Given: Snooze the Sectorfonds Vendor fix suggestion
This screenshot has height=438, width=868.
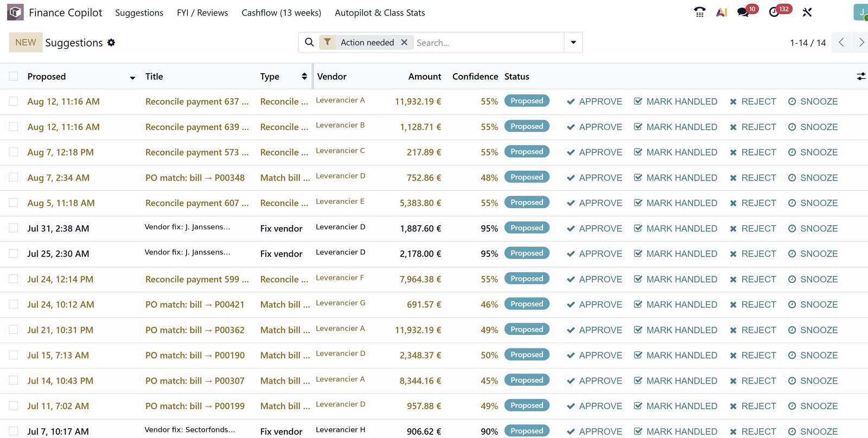Looking at the screenshot, I should point(813,431).
